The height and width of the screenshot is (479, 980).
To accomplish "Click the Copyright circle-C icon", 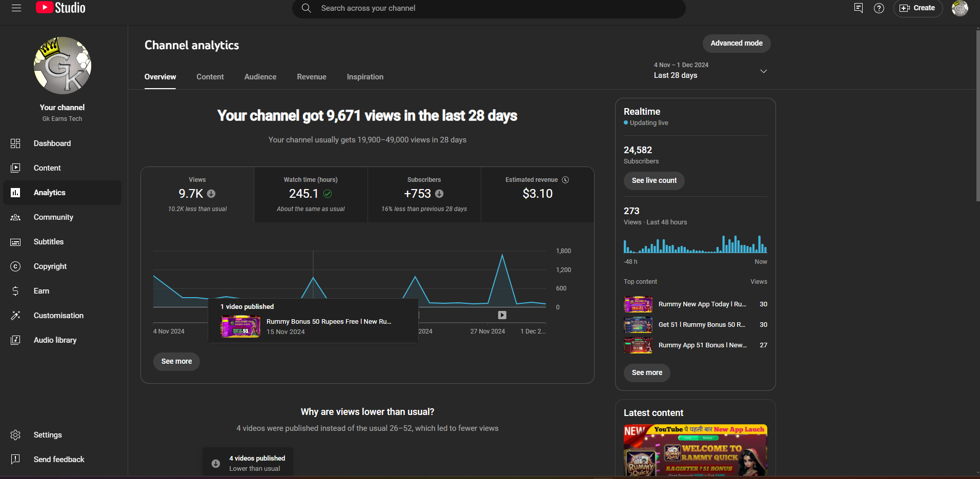I will point(15,266).
